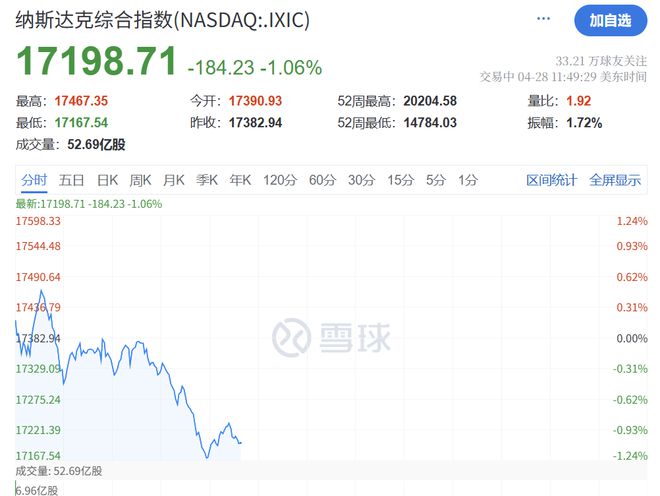Screen dimensions: 660x496
Task: Select the 15分 interval tab
Action: click(x=400, y=180)
